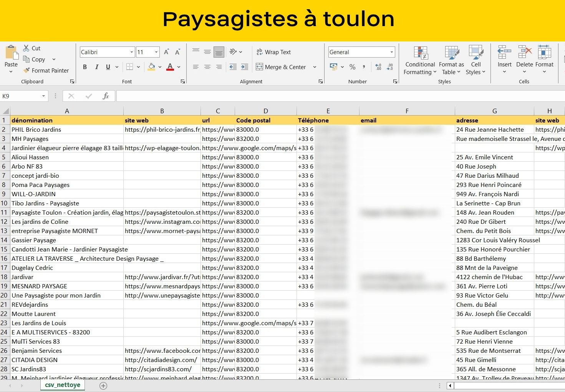The width and height of the screenshot is (565, 392).
Task: Open the Calibri font name dropdown
Action: pyautogui.click(x=131, y=52)
